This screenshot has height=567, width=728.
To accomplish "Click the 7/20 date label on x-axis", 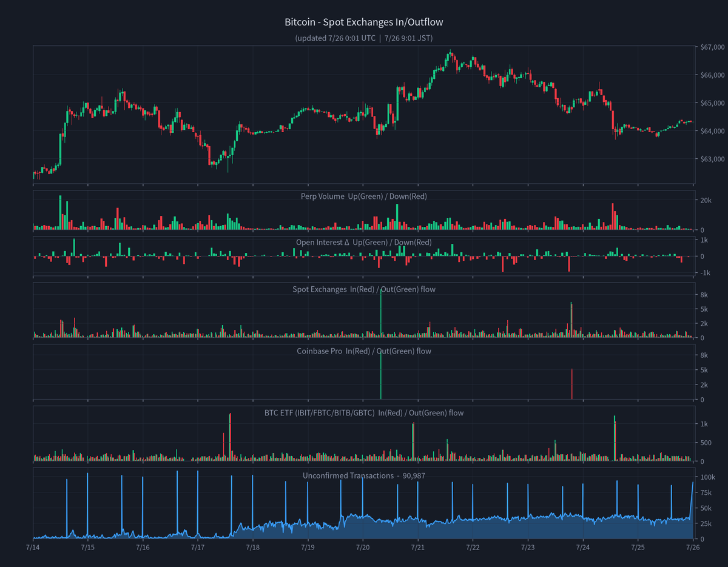I will coord(363,547).
